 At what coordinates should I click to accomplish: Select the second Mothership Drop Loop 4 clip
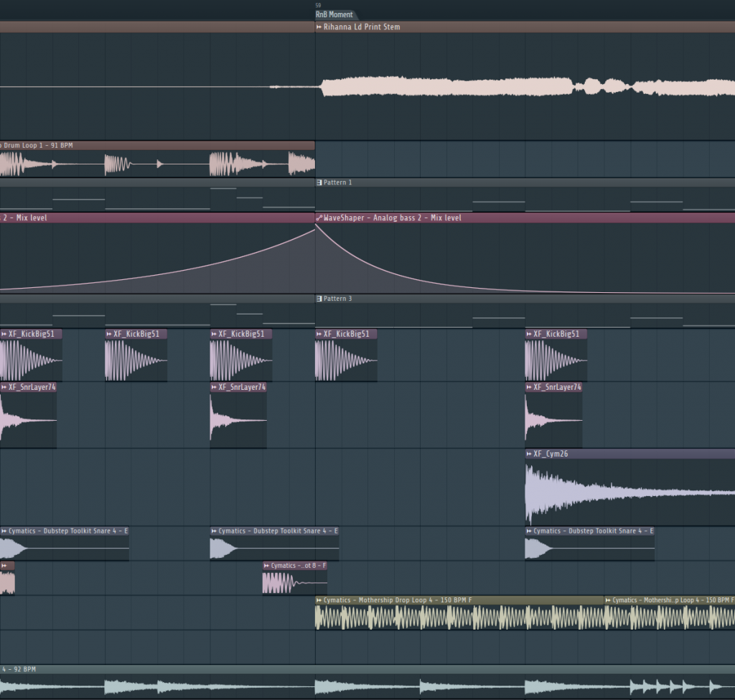(x=668, y=617)
